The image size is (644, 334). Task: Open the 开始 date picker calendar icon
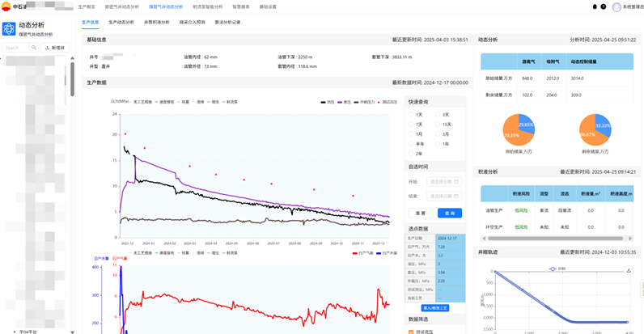coord(455,181)
